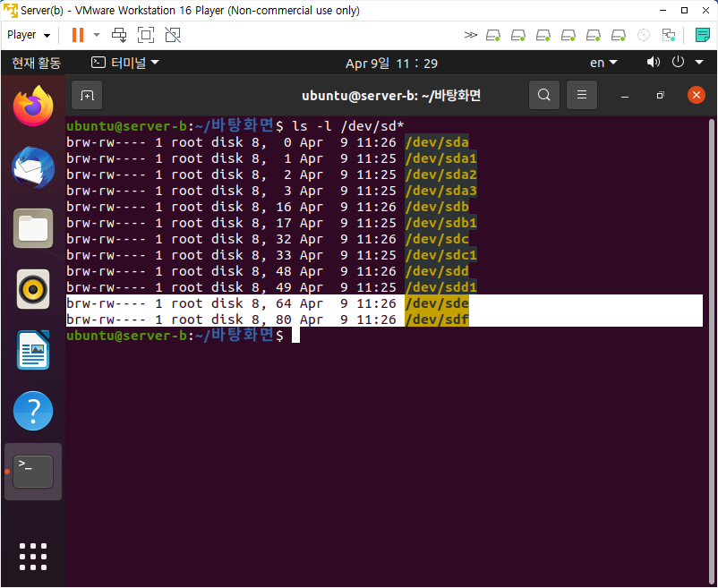718x588 pixels.
Task: Open the VMware message log note icon
Action: 702,35
